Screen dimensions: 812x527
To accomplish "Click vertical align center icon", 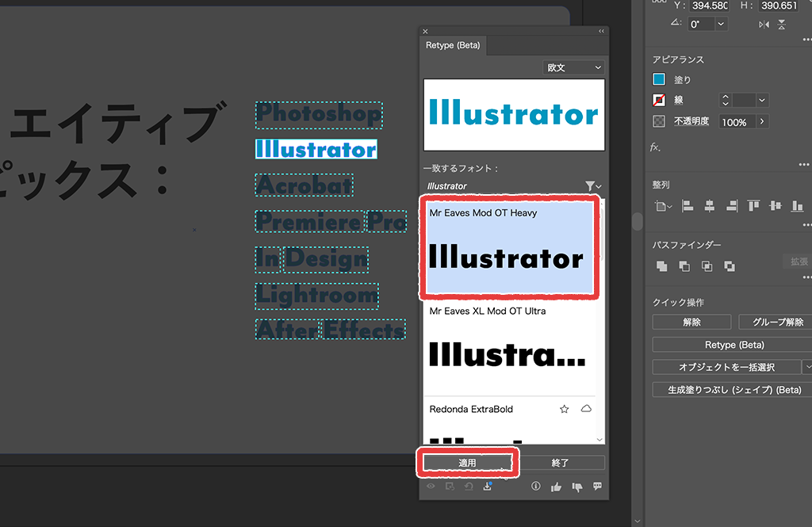I will pyautogui.click(x=776, y=206).
